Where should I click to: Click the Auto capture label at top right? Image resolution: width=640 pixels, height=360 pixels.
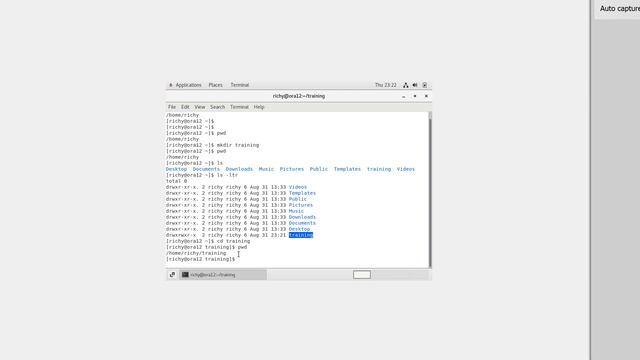(620, 9)
